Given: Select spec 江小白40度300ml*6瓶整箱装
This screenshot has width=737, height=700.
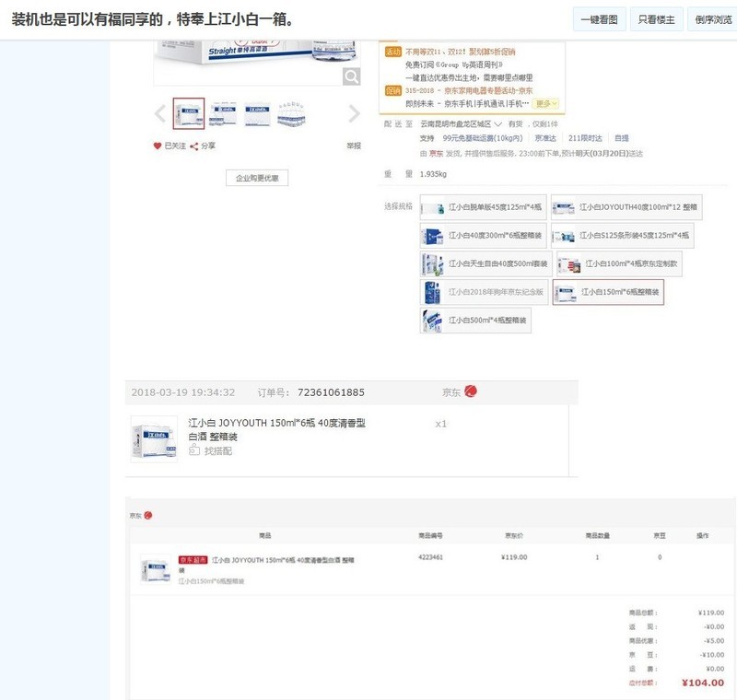Looking at the screenshot, I should pos(483,236).
